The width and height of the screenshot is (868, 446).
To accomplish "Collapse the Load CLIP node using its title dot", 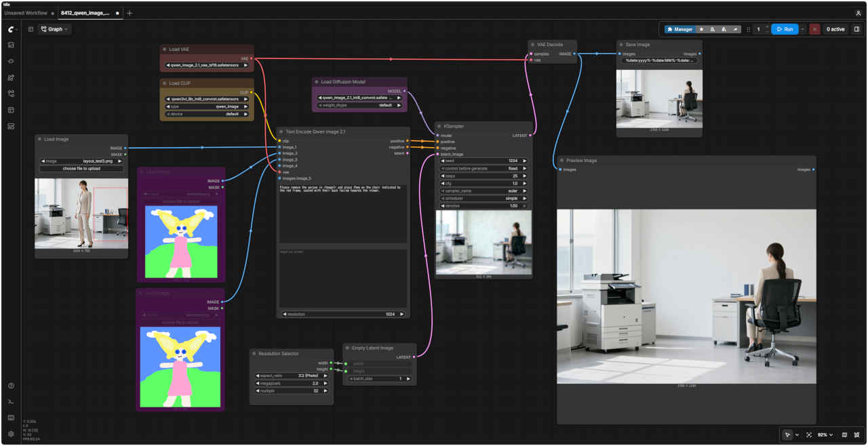I will coord(165,83).
